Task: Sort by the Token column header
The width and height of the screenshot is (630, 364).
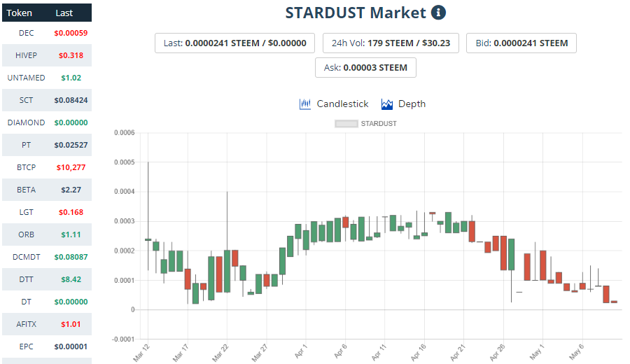Action: [x=20, y=13]
